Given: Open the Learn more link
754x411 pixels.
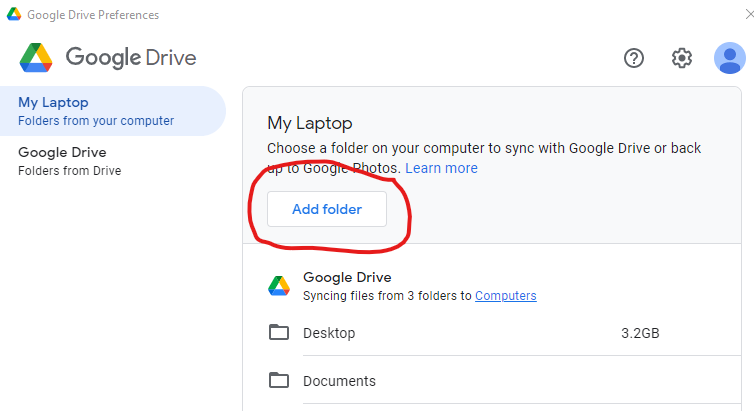Looking at the screenshot, I should [x=441, y=168].
